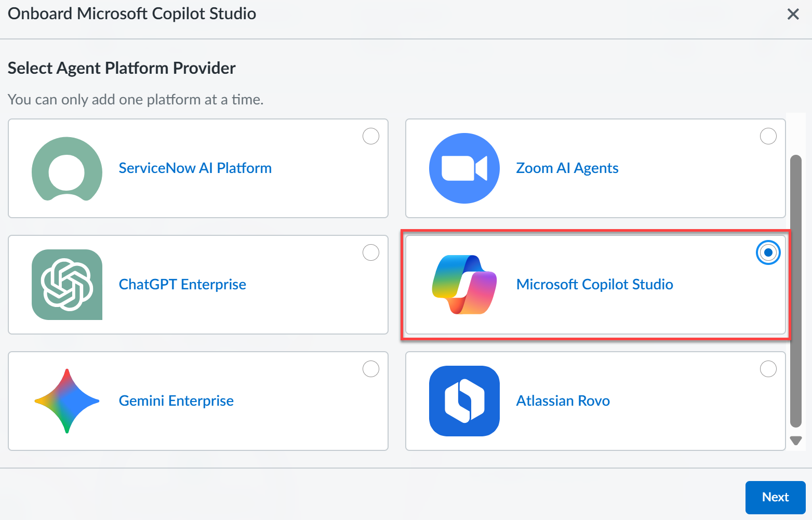Click the selected Microsoft Copilot Studio radio button
Screen dimensions: 812x520
(768, 253)
